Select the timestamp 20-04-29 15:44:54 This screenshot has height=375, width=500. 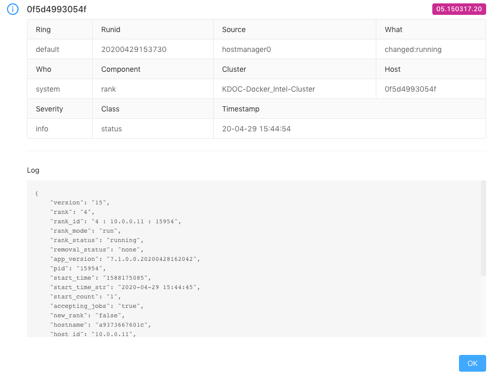(256, 129)
